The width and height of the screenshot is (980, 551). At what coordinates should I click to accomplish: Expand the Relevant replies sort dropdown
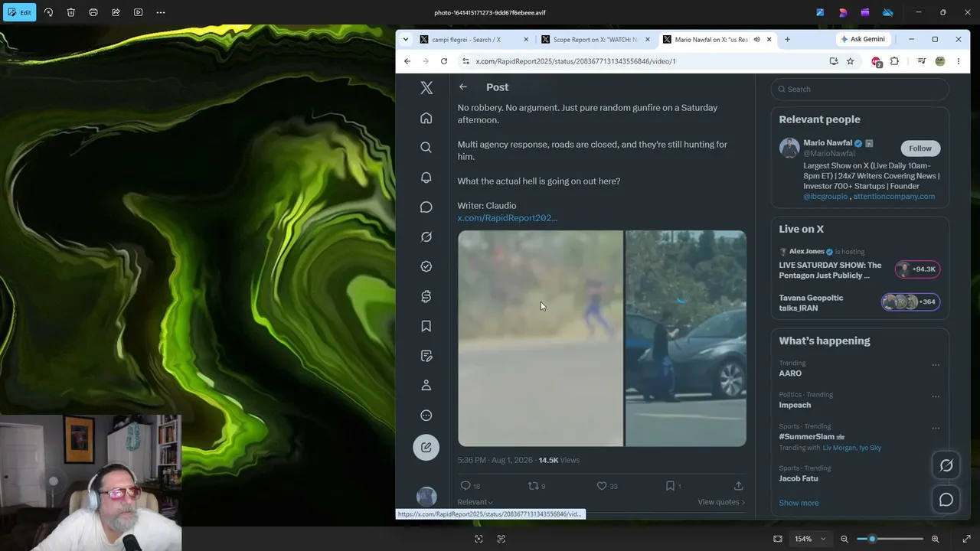(x=475, y=502)
